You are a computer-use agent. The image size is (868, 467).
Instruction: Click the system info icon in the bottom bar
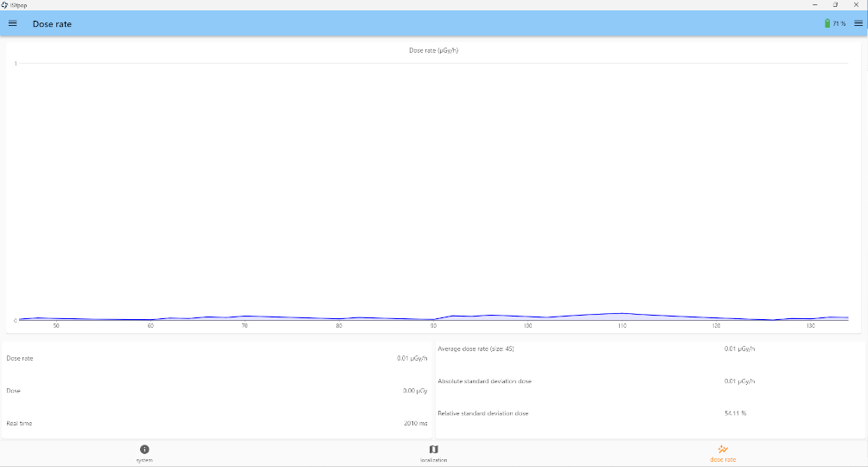tap(144, 449)
